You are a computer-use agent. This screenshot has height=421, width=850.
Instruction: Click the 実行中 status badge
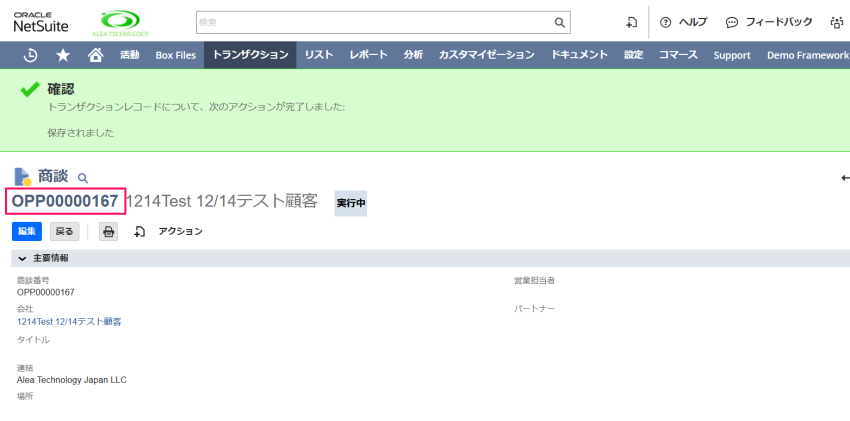(x=351, y=203)
